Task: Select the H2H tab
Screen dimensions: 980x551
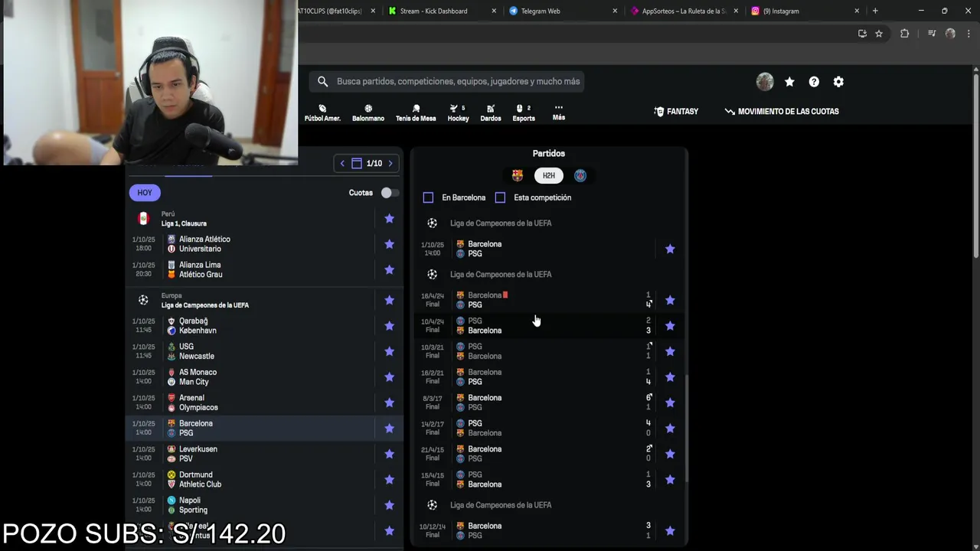Action: 549,176
